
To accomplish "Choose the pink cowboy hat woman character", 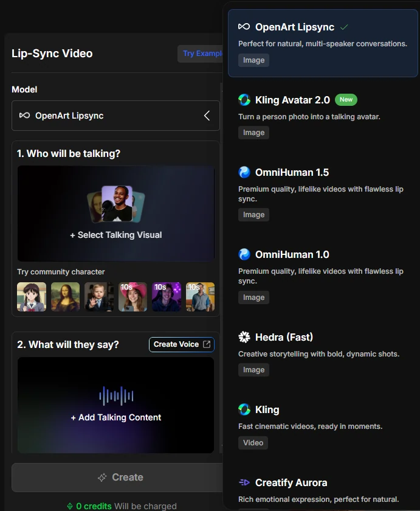I will [x=133, y=297].
